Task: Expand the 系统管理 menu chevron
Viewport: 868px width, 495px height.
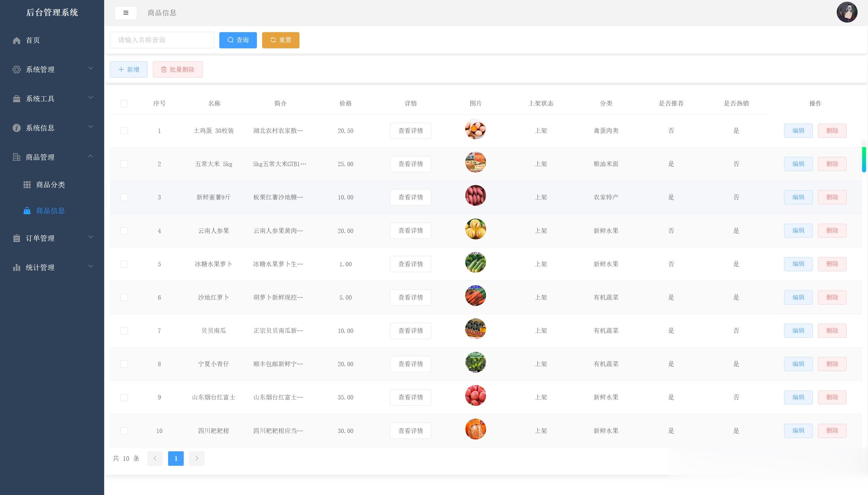Action: click(x=91, y=68)
